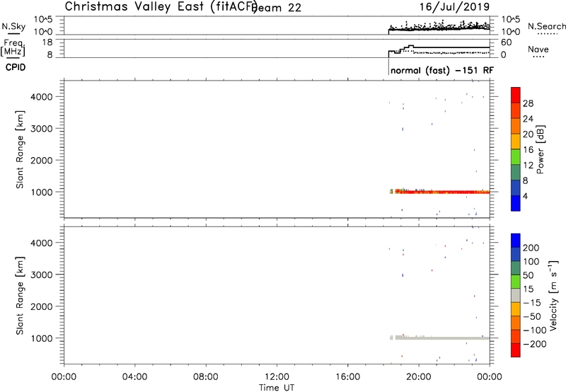The height and width of the screenshot is (392, 566).
Task: Click the date "16/Jul/2019"
Action: (454, 7)
